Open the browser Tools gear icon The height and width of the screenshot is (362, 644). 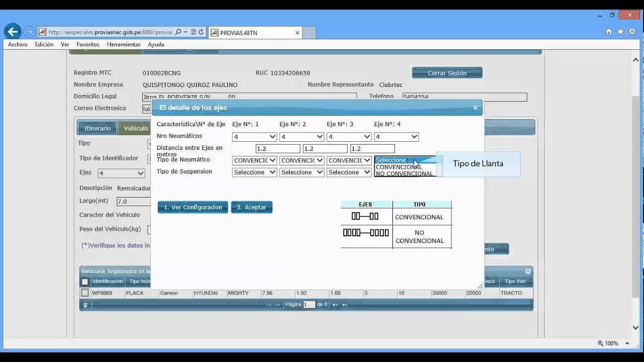coord(631,32)
